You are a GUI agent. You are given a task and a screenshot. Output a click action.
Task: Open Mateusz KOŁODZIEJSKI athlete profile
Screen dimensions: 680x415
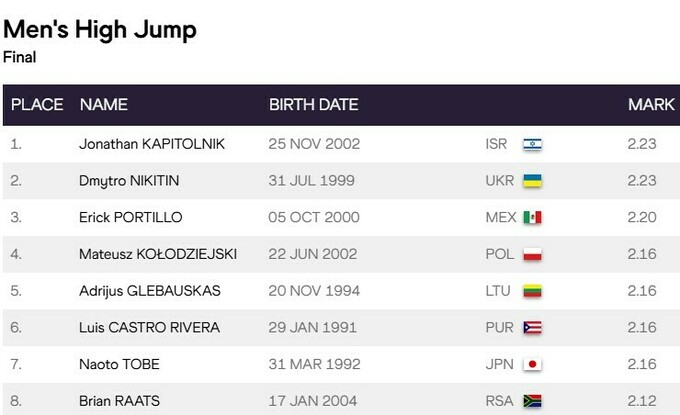click(158, 254)
